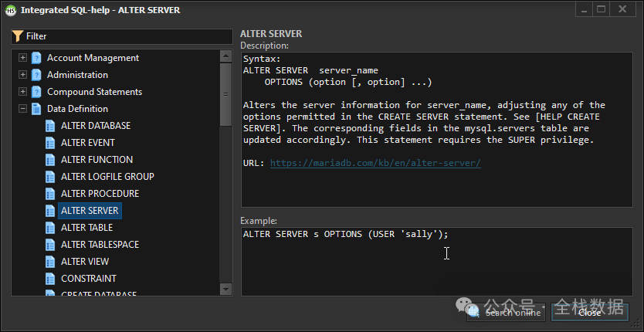Expand the Administration category
Viewport: 644px width, 332px height.
pyautogui.click(x=23, y=75)
